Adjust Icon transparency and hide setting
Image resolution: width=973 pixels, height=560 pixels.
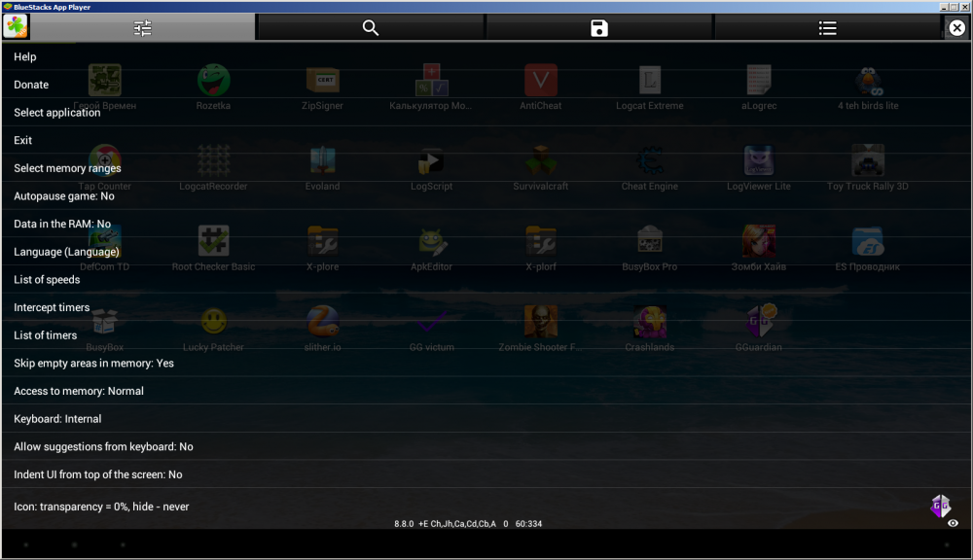click(x=101, y=507)
